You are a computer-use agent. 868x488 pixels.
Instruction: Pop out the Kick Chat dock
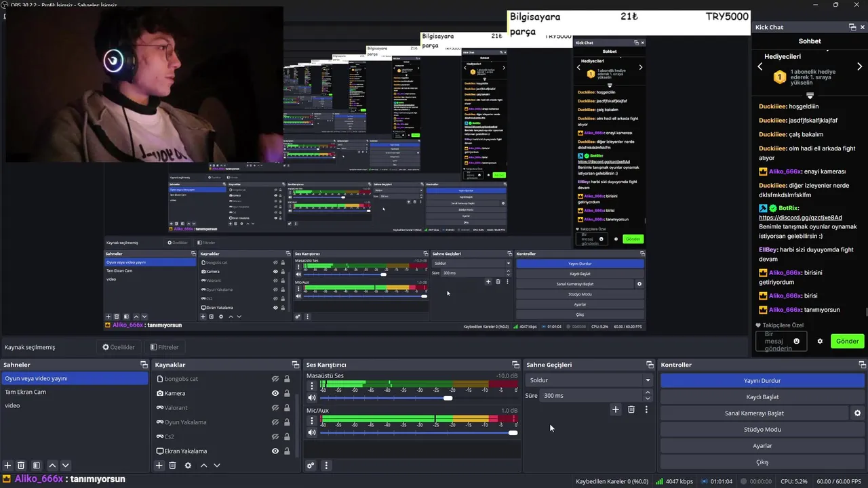(x=852, y=27)
